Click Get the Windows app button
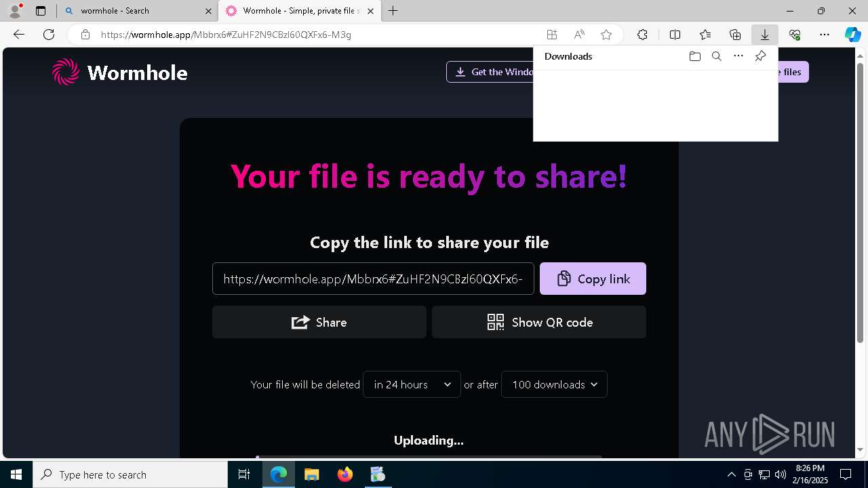The image size is (868, 488). [x=490, y=72]
